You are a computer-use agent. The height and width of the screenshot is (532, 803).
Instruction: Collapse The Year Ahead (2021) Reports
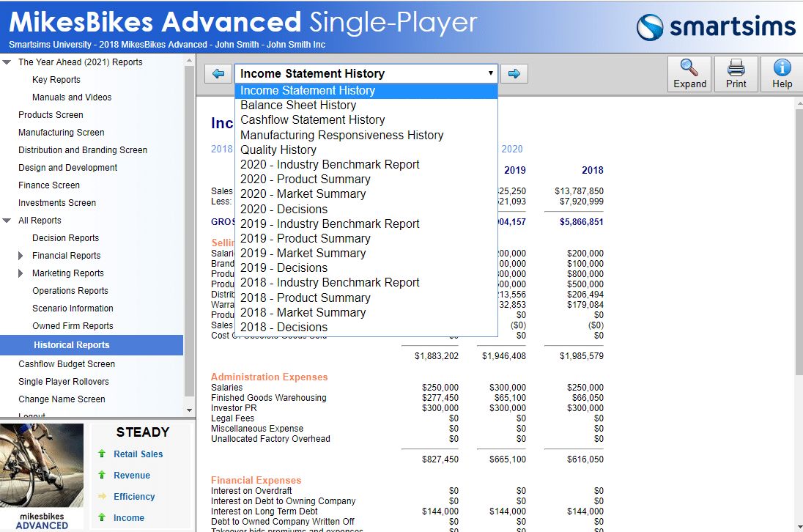[x=7, y=62]
